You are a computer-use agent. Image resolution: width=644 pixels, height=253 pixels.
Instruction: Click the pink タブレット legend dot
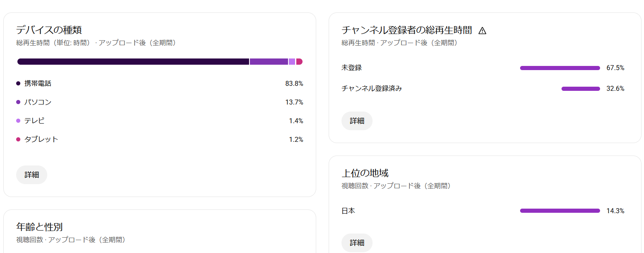pyautogui.click(x=18, y=139)
